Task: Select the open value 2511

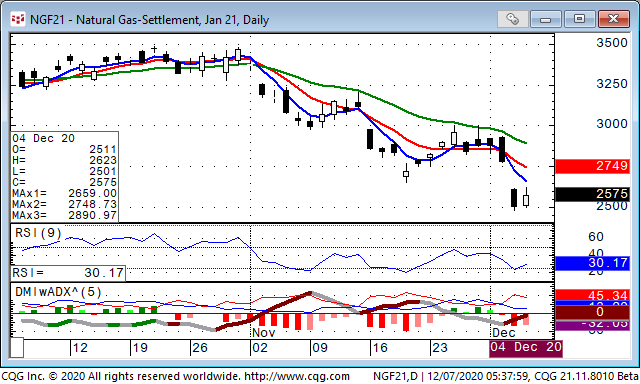Action: (103, 149)
